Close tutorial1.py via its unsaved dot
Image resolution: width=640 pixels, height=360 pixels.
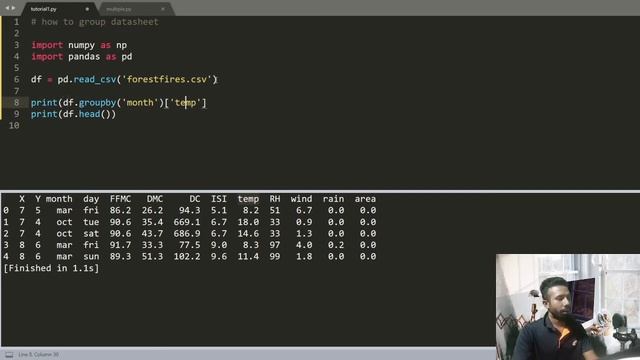87,9
